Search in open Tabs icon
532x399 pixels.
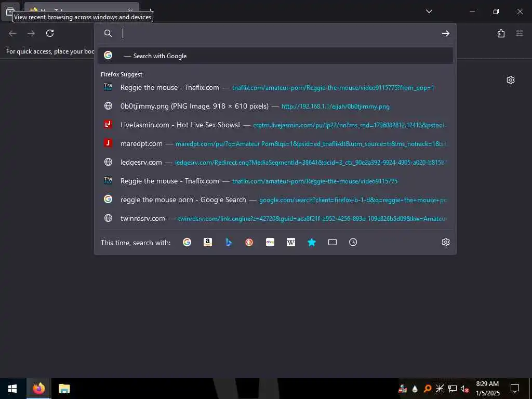(332, 242)
